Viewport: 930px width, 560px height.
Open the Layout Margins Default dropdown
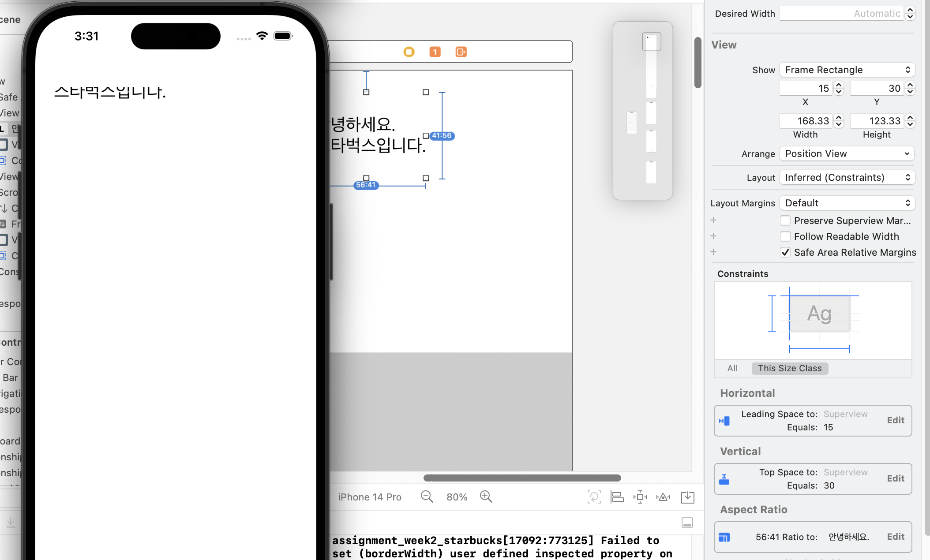tap(847, 203)
